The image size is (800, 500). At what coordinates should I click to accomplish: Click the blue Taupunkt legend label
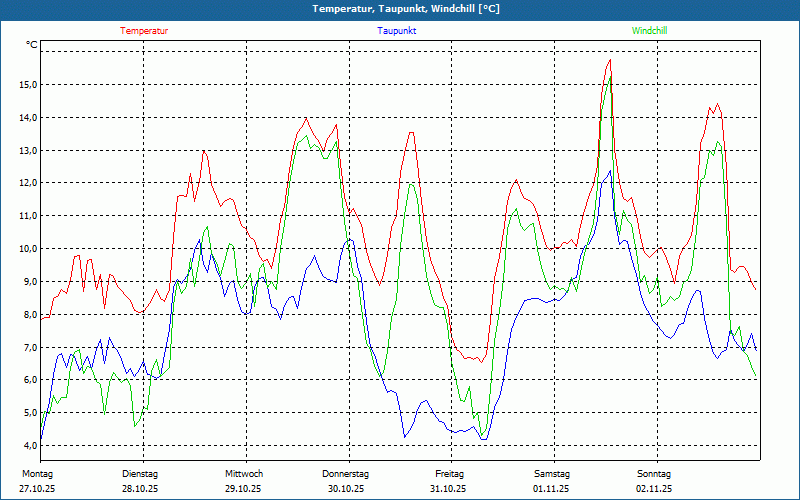(397, 31)
